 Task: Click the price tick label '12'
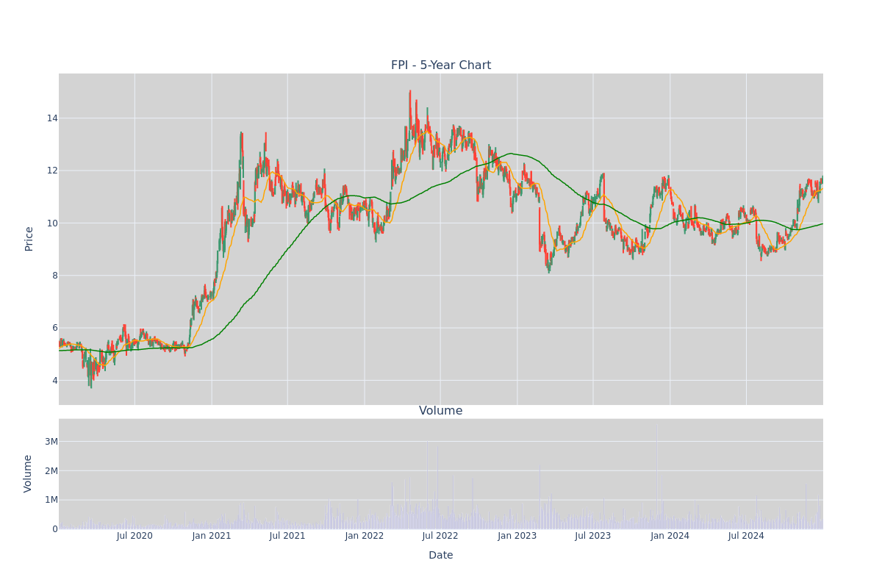(52, 171)
